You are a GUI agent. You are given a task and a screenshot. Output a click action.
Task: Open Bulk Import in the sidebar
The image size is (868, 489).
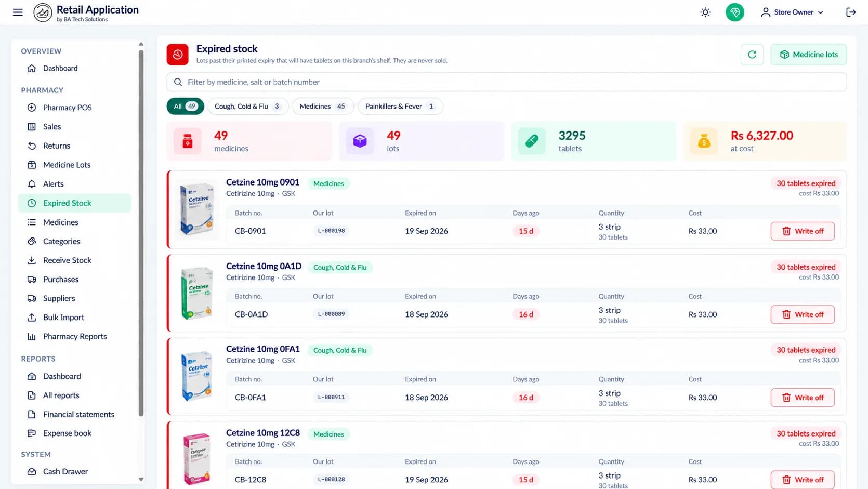(74, 318)
